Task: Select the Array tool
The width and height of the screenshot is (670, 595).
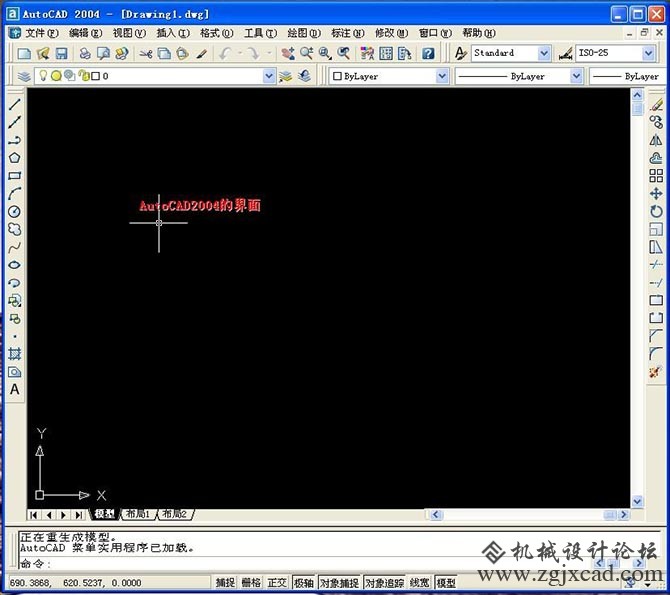Action: 656,176
